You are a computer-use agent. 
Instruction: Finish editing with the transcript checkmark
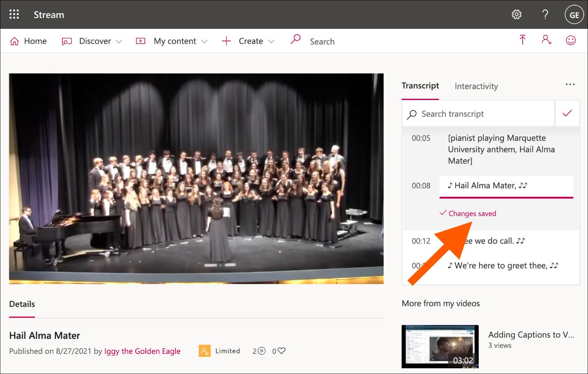coord(567,113)
